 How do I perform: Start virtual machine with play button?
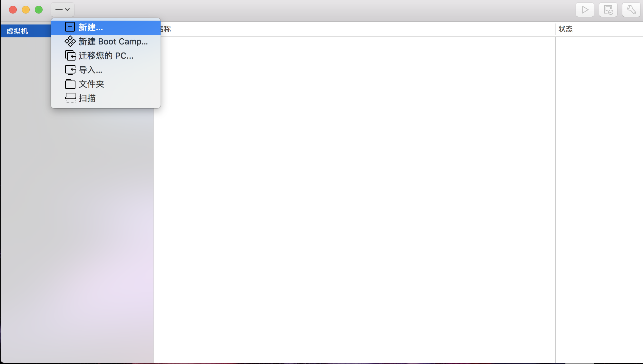coord(585,10)
